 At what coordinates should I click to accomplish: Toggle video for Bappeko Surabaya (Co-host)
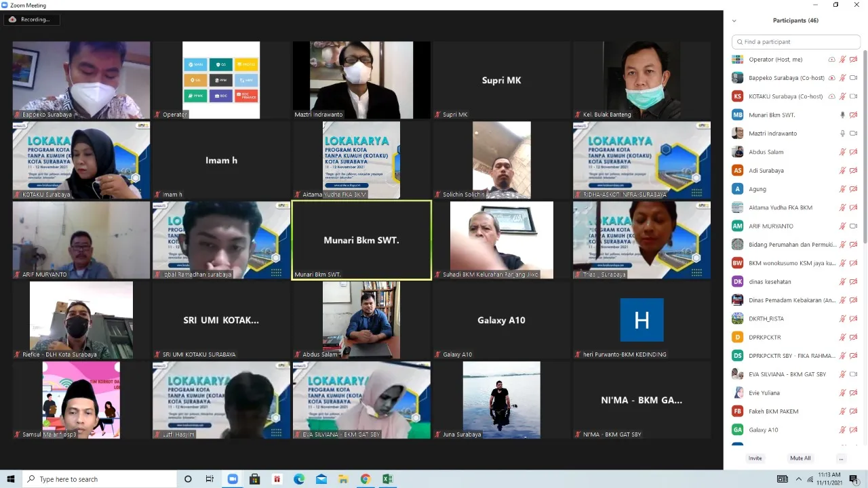[853, 78]
